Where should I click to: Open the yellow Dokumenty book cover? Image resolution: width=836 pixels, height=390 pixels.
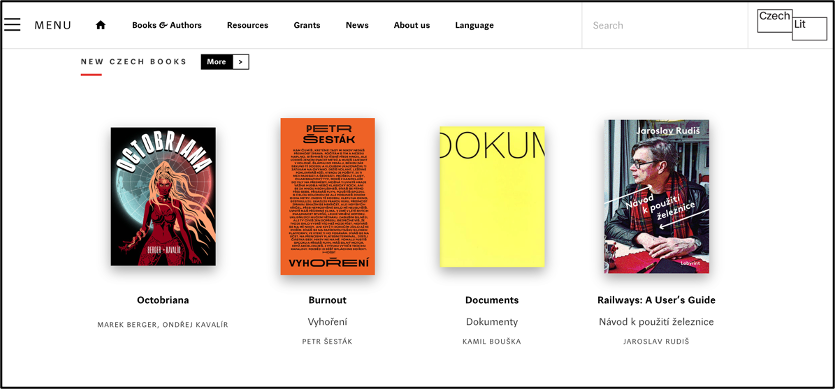[492, 196]
